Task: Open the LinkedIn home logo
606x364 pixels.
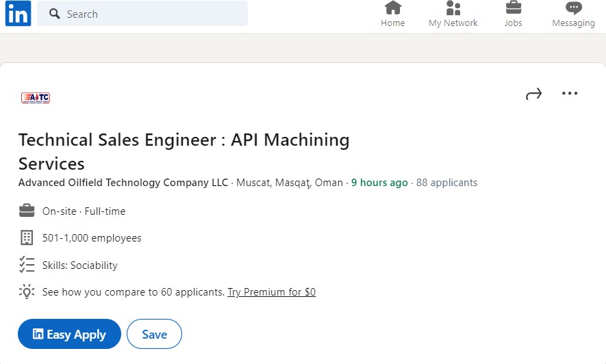Action: point(18,13)
